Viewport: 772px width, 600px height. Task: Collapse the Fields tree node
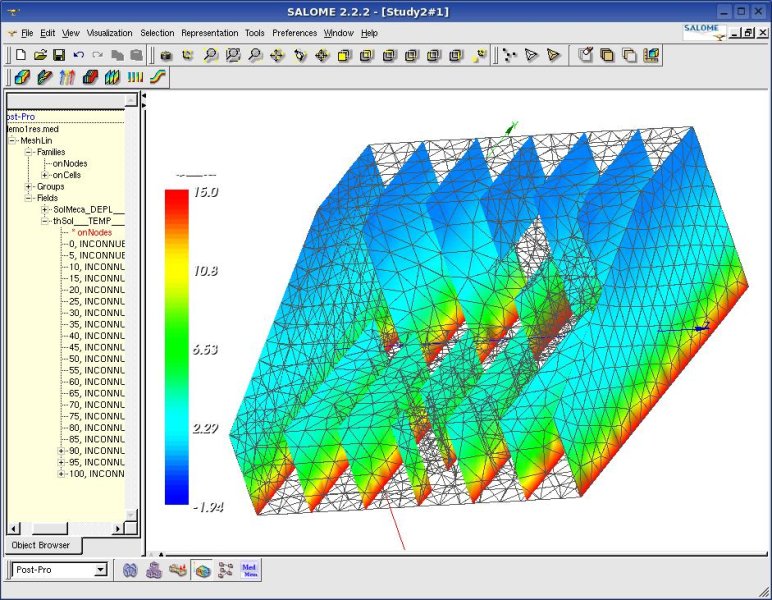[x=29, y=198]
